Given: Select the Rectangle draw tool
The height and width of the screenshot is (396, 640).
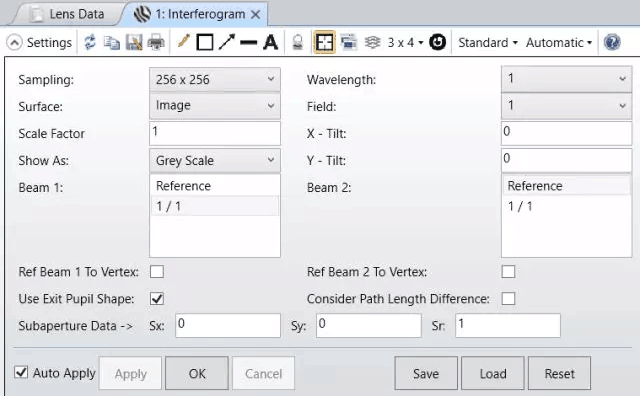Looking at the screenshot, I should pyautogui.click(x=205, y=42).
